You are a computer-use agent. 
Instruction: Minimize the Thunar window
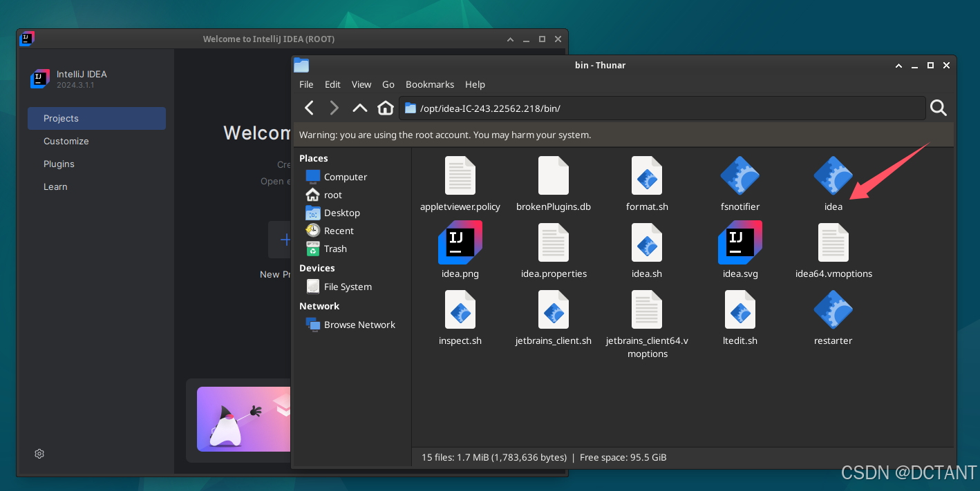915,66
